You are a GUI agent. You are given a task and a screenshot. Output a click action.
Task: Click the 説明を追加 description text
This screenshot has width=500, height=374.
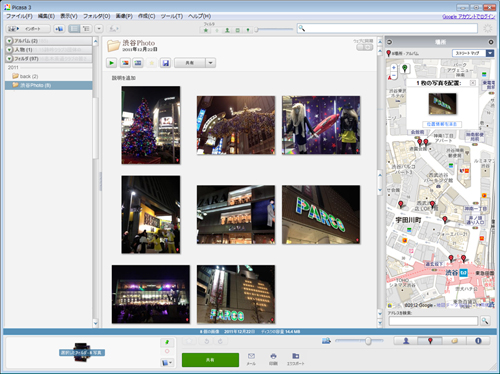coord(124,78)
